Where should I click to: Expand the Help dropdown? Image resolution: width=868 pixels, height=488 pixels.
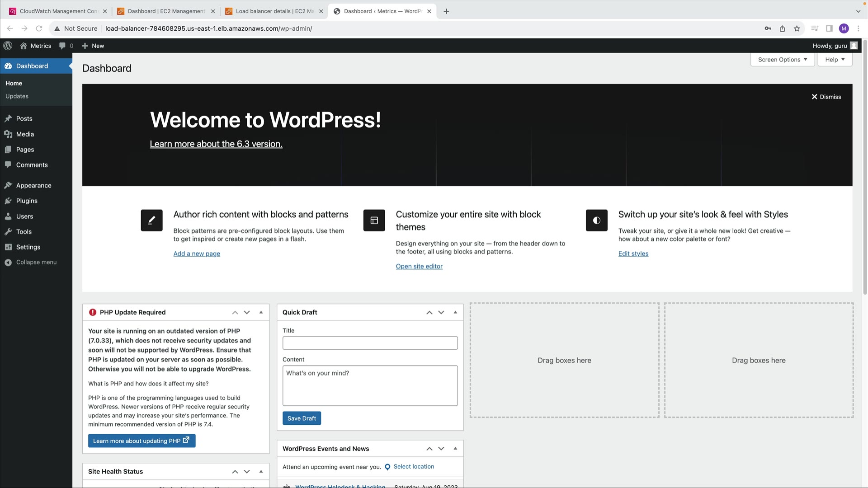pos(835,60)
